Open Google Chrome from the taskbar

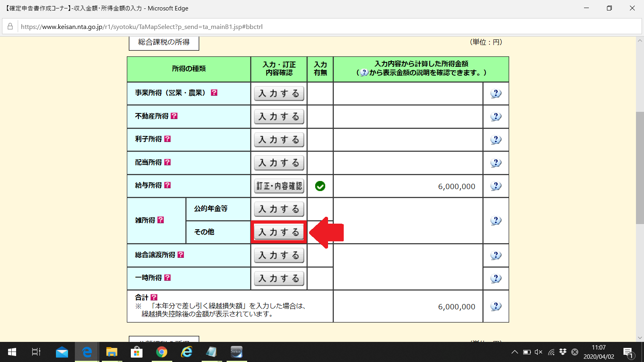tap(162, 352)
